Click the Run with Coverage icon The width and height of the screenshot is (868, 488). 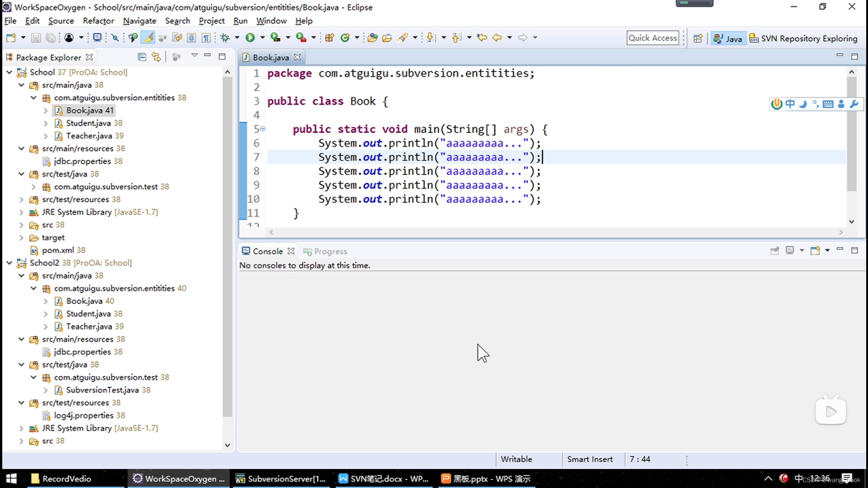click(x=275, y=38)
